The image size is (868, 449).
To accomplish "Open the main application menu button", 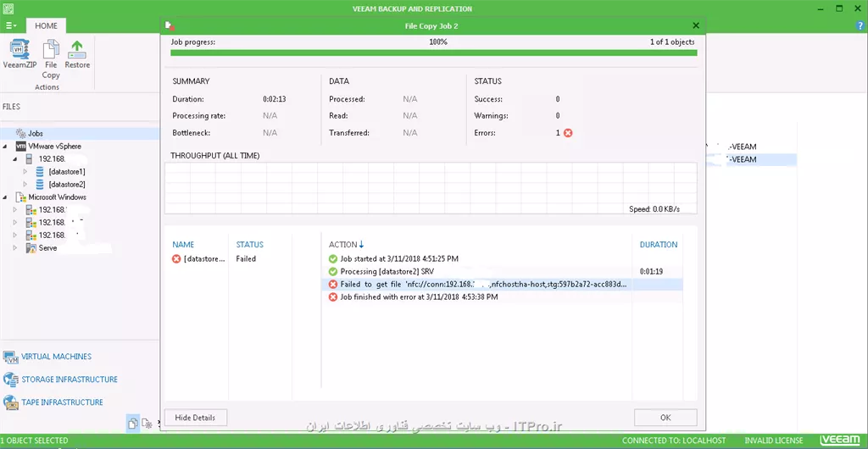I will (x=11, y=25).
